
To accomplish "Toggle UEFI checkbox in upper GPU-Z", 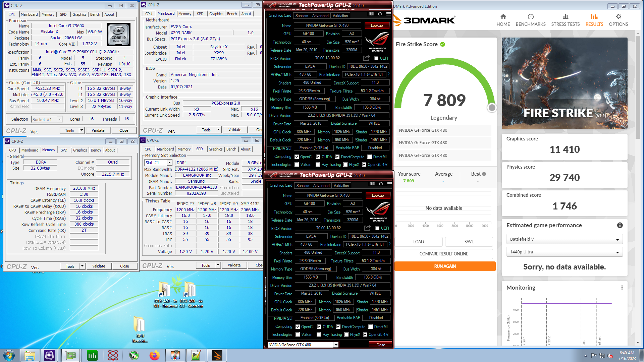I will pyautogui.click(x=376, y=58).
